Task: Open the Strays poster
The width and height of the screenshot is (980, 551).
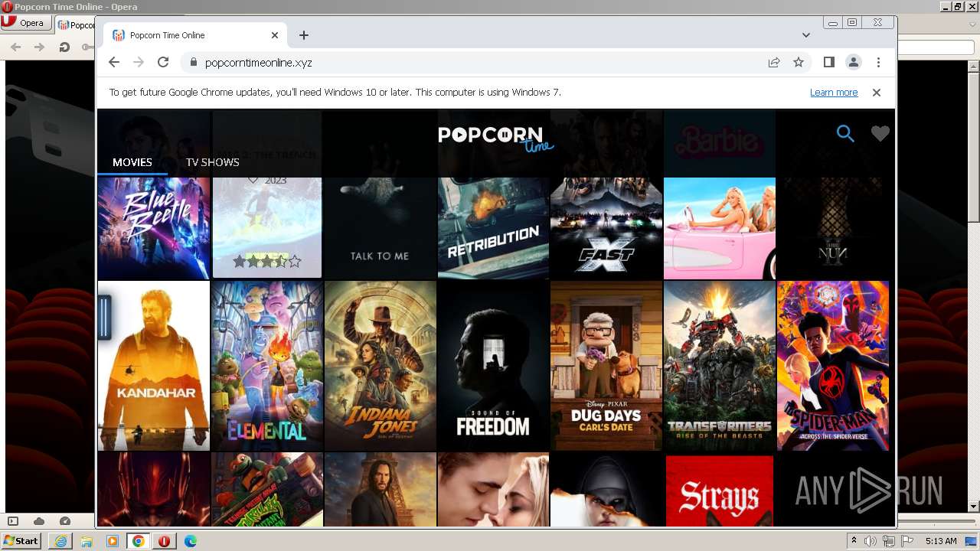Action: point(720,489)
